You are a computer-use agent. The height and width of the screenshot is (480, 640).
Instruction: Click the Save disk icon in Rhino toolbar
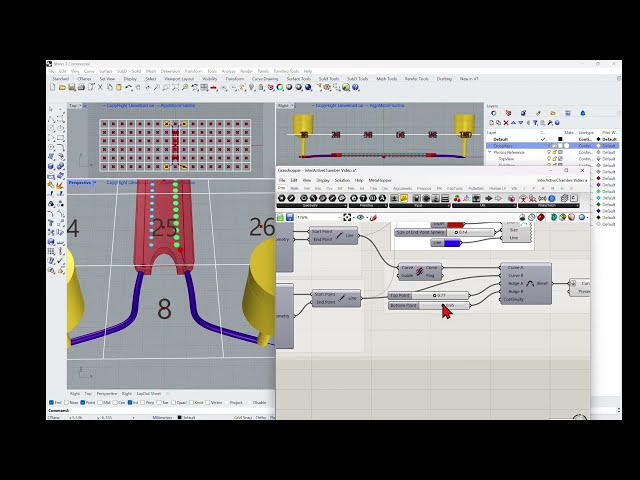click(72, 87)
